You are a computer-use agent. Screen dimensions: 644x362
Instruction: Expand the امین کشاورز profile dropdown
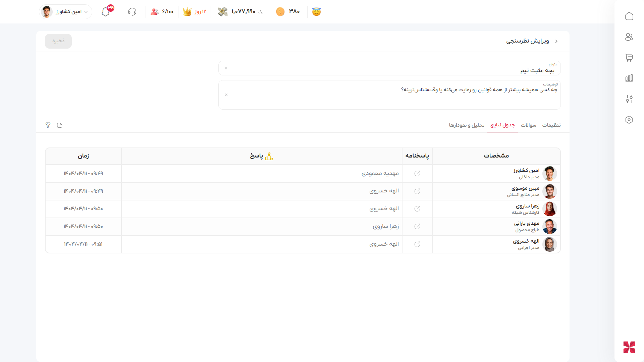(66, 12)
